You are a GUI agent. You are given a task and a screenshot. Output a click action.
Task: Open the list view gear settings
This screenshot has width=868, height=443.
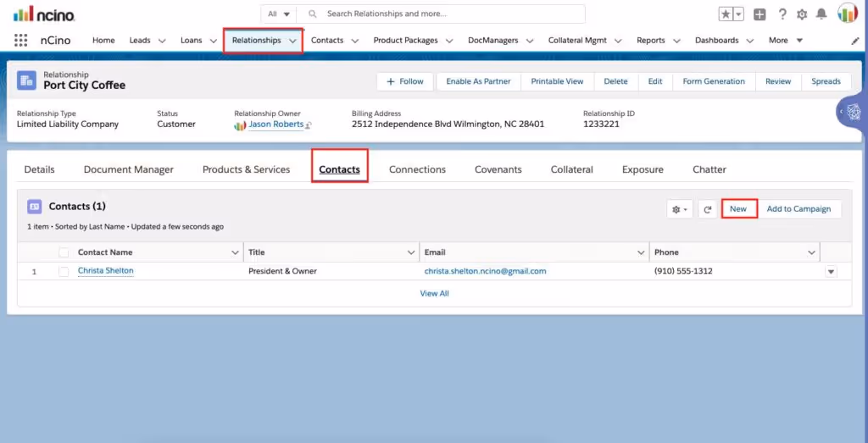coord(679,209)
